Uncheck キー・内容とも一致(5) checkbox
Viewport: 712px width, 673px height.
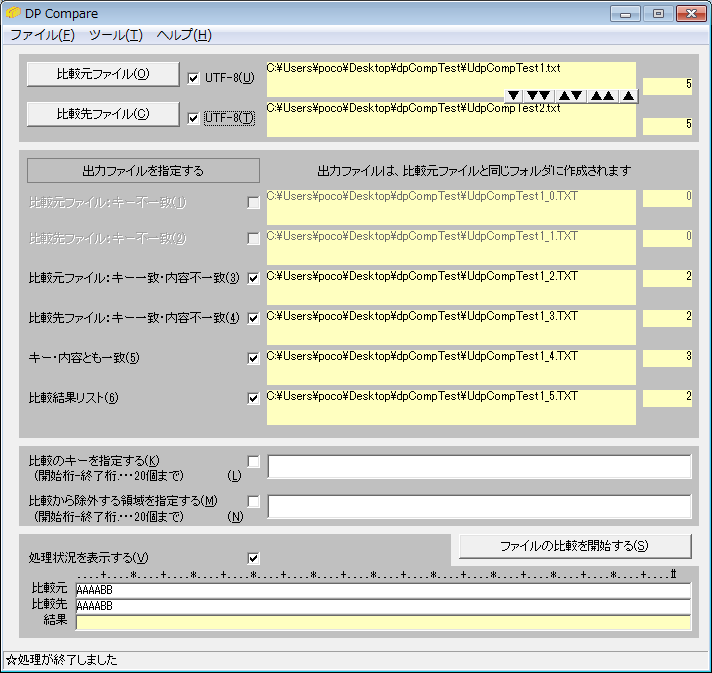point(253,358)
